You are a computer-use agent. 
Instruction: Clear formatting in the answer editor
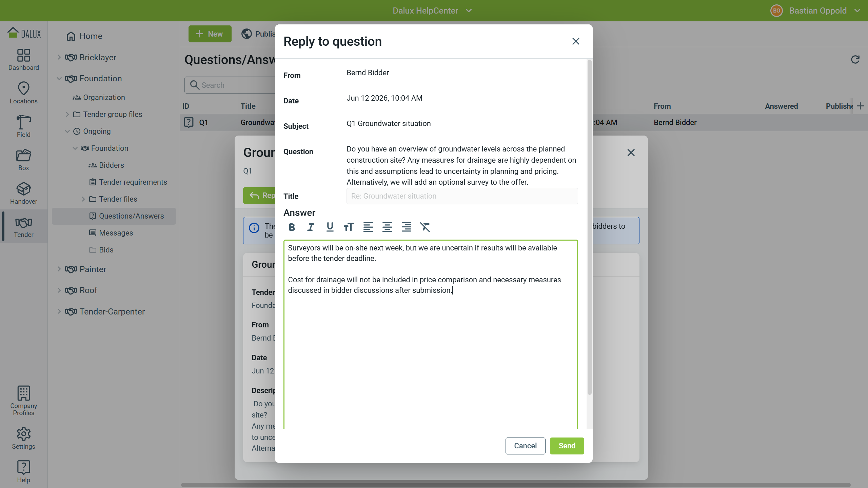(425, 227)
